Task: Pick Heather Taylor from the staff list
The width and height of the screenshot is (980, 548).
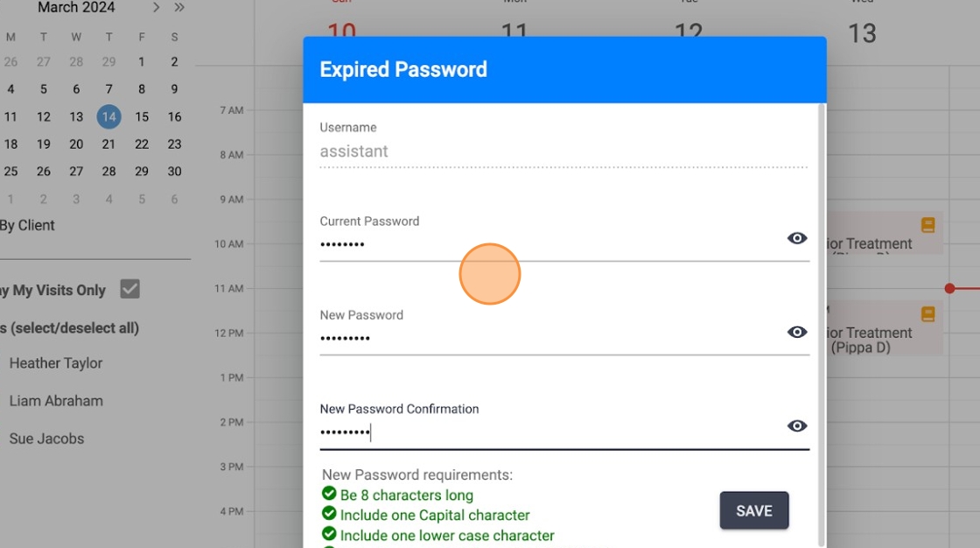Action: coord(56,363)
